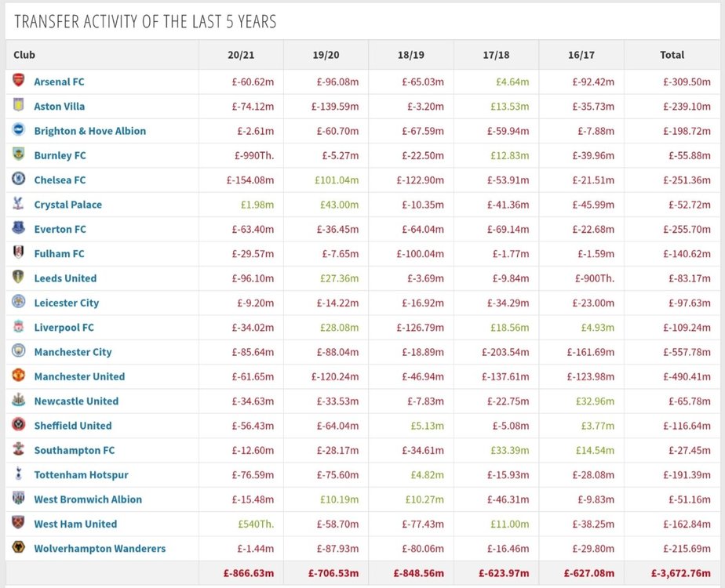Click the Manchester City crest icon
The width and height of the screenshot is (725, 588).
coord(19,350)
